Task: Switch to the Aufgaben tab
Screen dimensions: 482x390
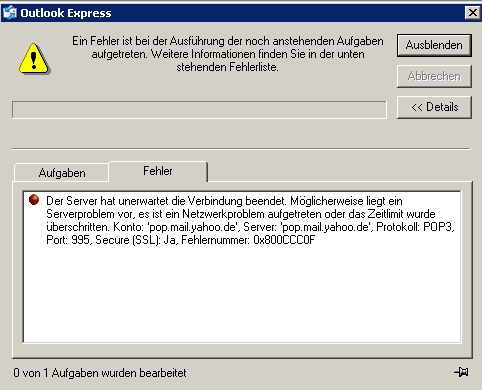Action: (x=62, y=173)
